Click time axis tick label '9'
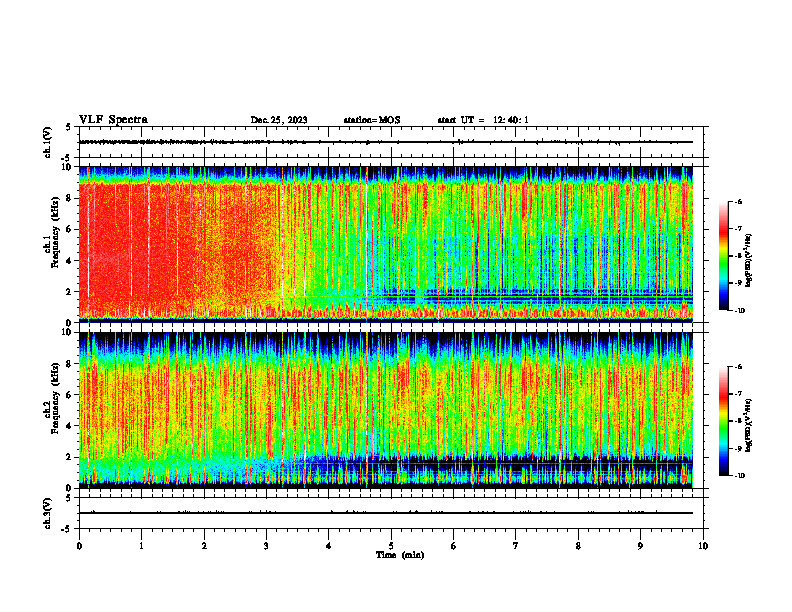The image size is (792, 612). [640, 546]
